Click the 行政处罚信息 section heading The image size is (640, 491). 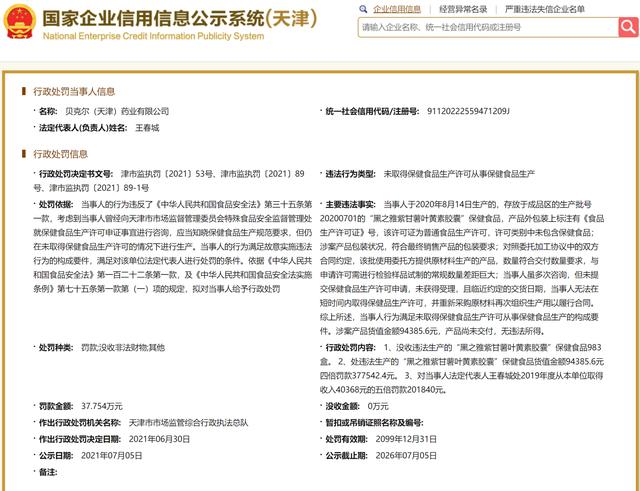[x=60, y=154]
